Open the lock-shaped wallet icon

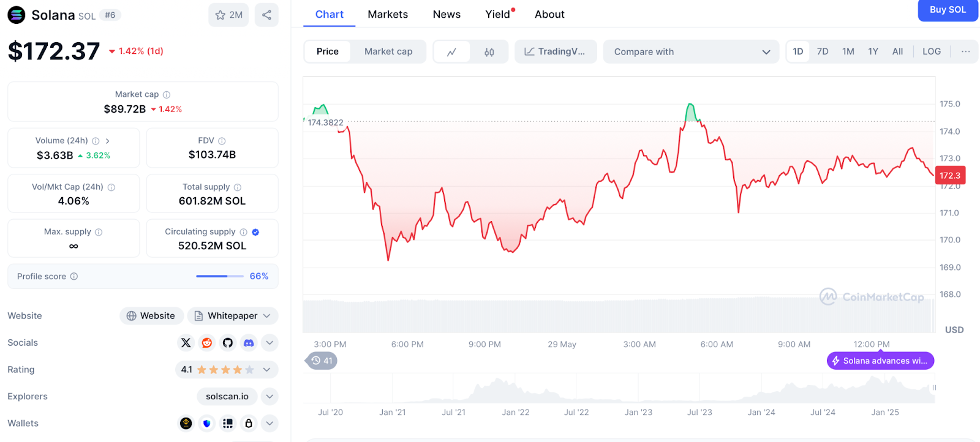tap(249, 423)
